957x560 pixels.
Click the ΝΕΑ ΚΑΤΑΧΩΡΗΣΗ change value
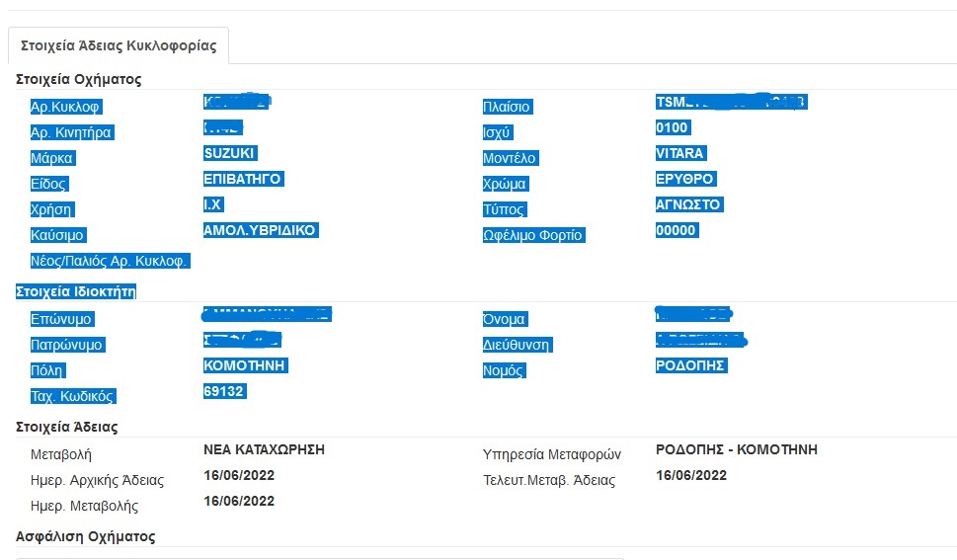264,449
